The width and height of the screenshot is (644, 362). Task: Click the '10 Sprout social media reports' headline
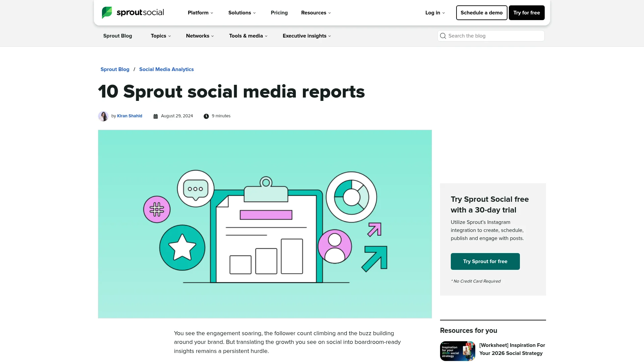click(231, 92)
